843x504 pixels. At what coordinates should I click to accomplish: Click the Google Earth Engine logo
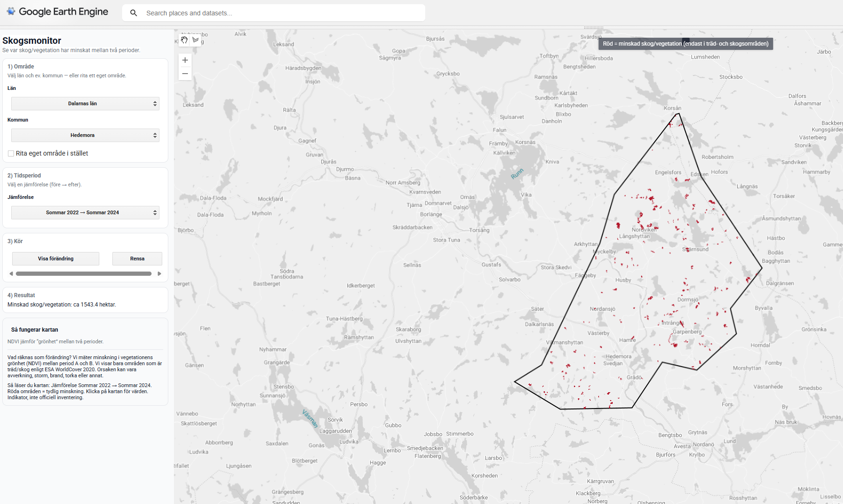[x=57, y=12]
